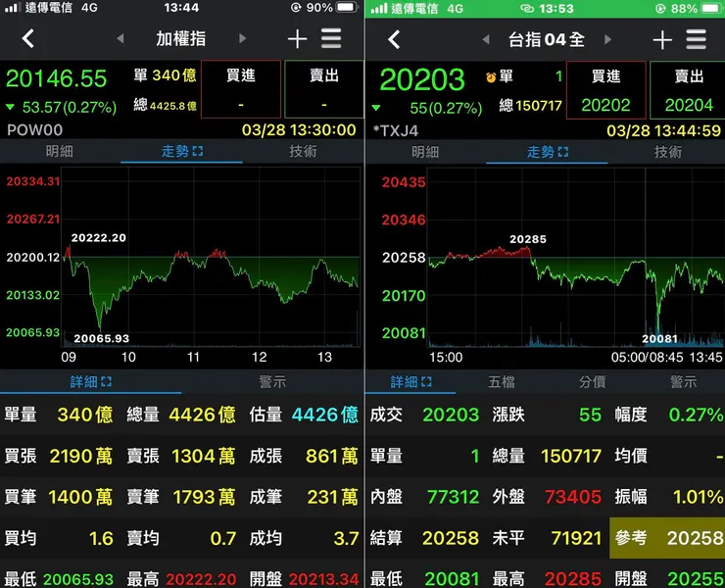The width and height of the screenshot is (725, 588).
Task: Open 警示 tab on 加權指 screen
Action: point(272,381)
